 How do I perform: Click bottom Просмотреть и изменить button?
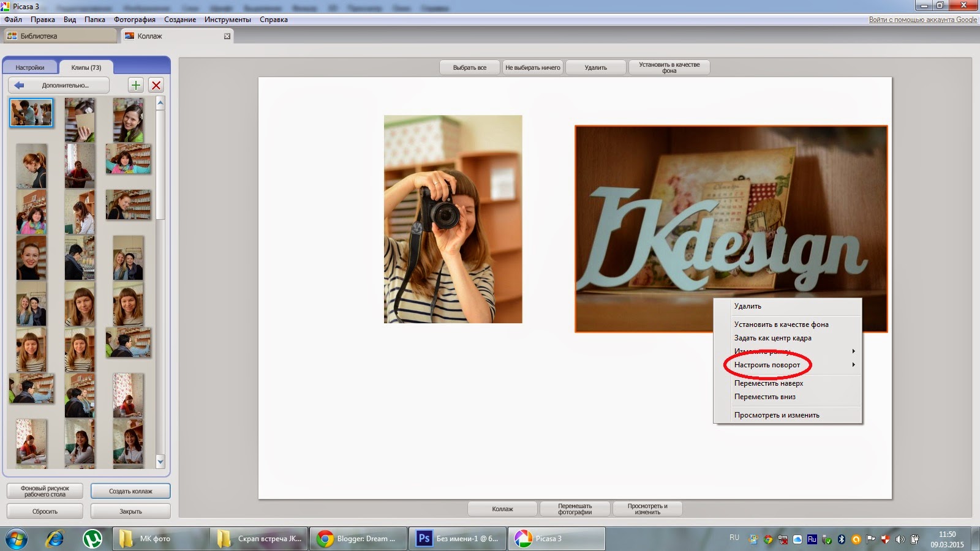pos(647,509)
